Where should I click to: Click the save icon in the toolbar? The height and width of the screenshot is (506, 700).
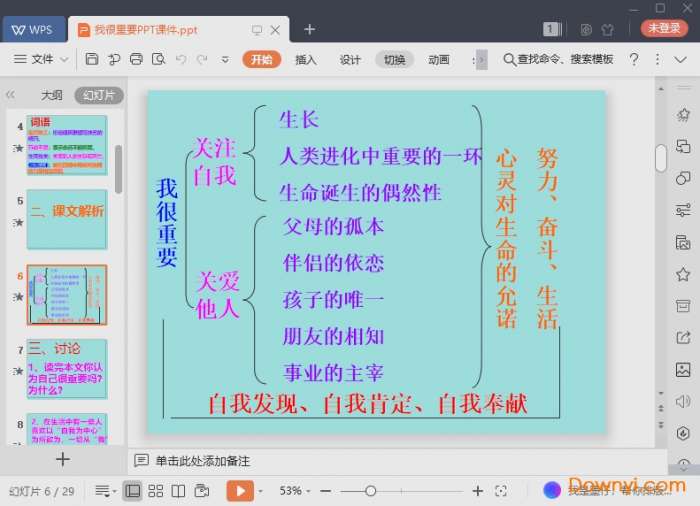coord(92,60)
